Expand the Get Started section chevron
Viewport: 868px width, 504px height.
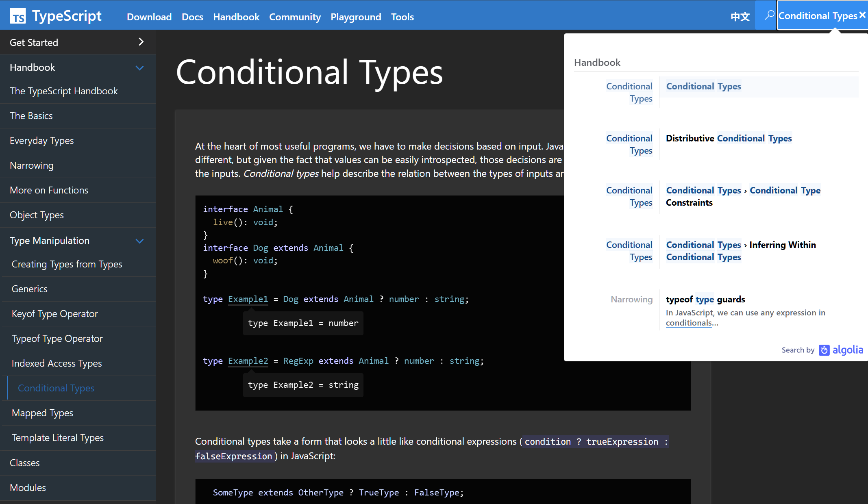coord(141,42)
